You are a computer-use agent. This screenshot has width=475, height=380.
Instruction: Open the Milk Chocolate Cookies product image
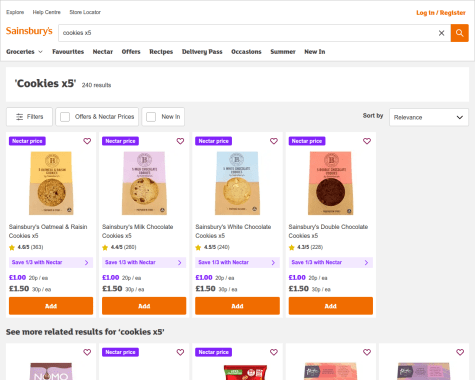pyautogui.click(x=144, y=183)
